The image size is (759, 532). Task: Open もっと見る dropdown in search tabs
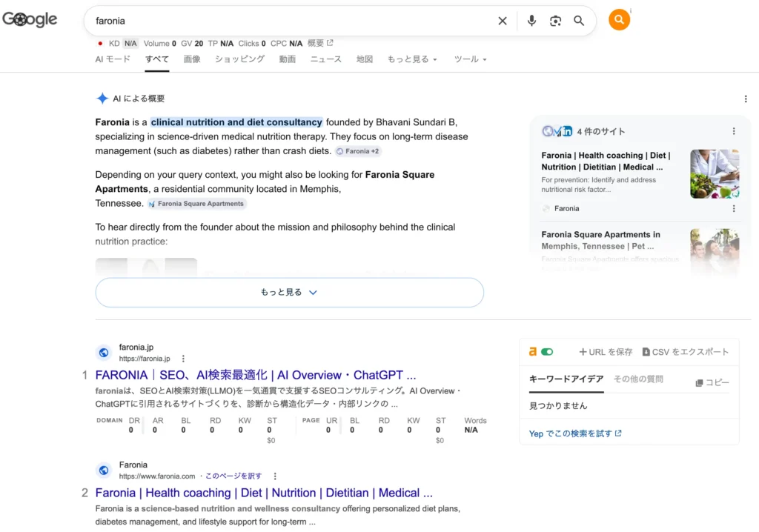pos(412,59)
